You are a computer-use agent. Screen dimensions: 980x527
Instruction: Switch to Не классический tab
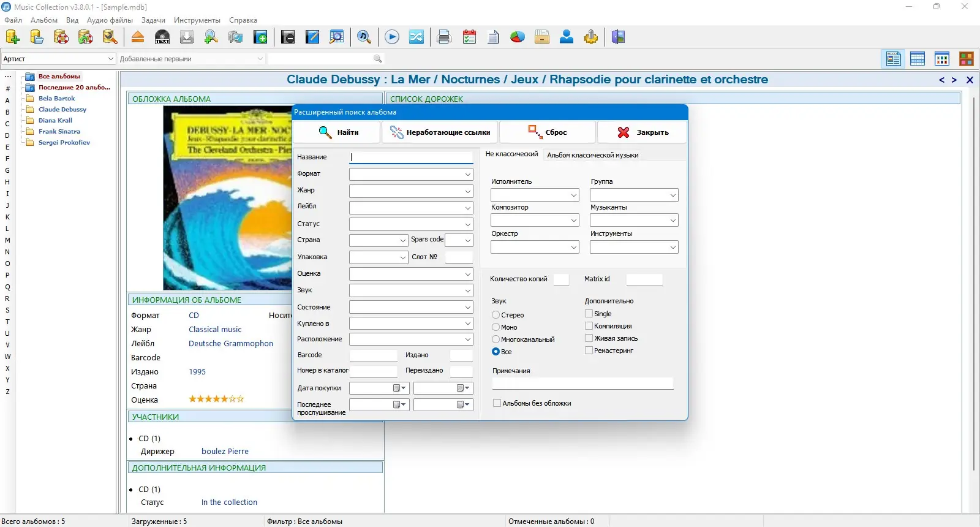coord(511,154)
